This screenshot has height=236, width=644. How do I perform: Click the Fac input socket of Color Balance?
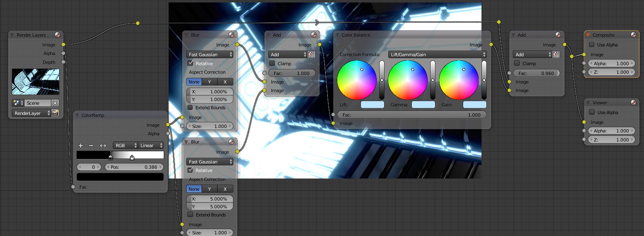(x=333, y=115)
